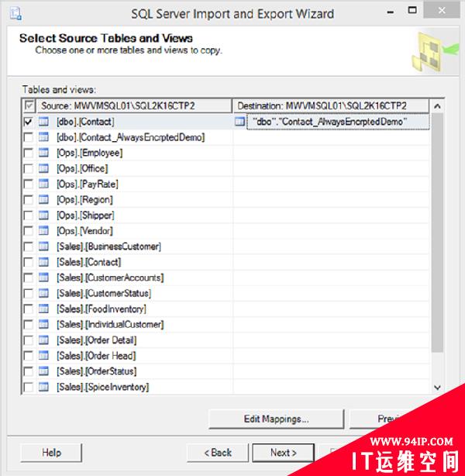
Task: Uncheck the [dbo].[Contact] checkbox
Action: point(29,122)
